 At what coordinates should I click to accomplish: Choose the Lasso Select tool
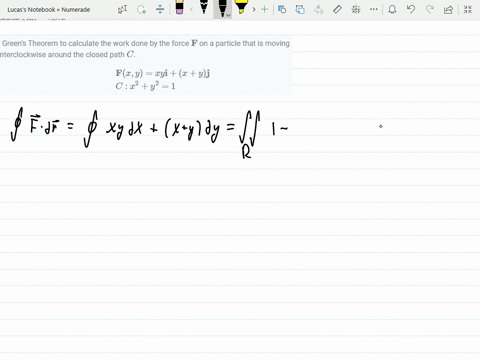(142, 9)
